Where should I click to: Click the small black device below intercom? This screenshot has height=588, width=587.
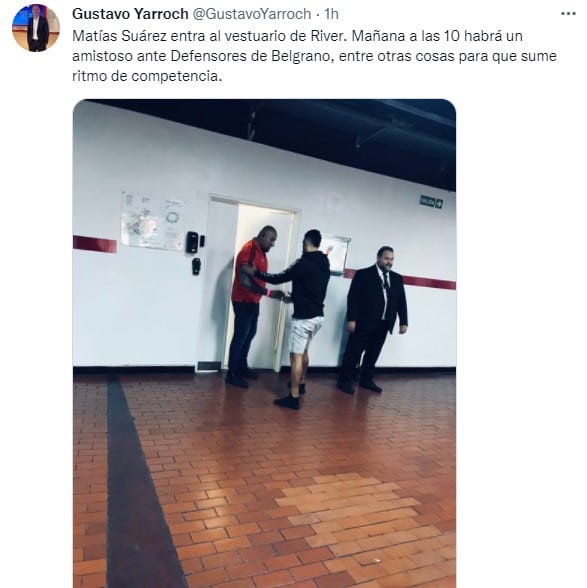[196, 266]
